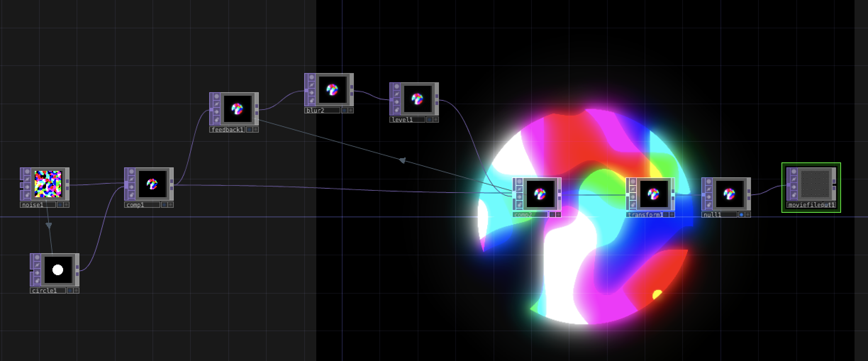The image size is (868, 361).
Task: Click the transform1 name label
Action: coord(644,215)
